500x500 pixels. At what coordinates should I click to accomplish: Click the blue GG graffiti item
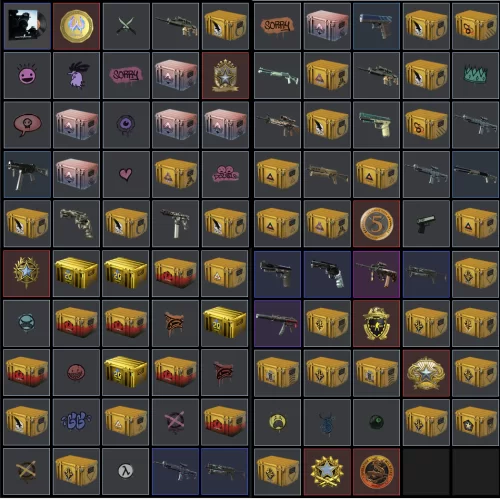pyautogui.click(x=76, y=422)
